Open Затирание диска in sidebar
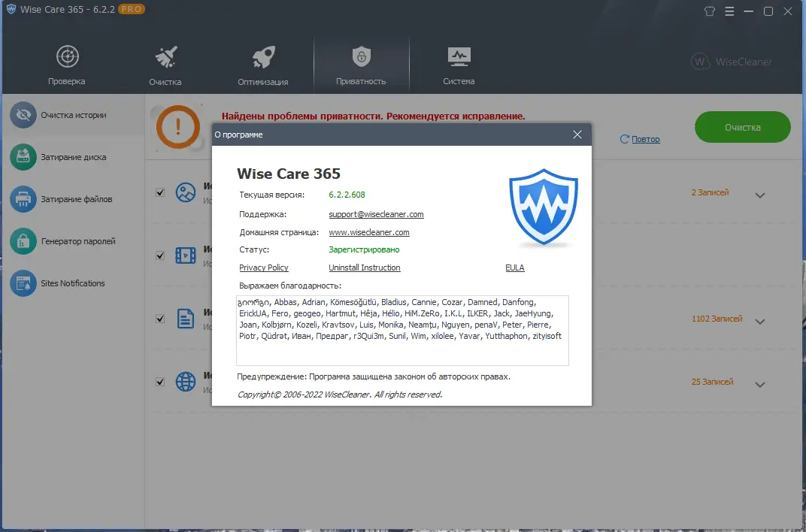The height and width of the screenshot is (532, 806). coord(73,157)
